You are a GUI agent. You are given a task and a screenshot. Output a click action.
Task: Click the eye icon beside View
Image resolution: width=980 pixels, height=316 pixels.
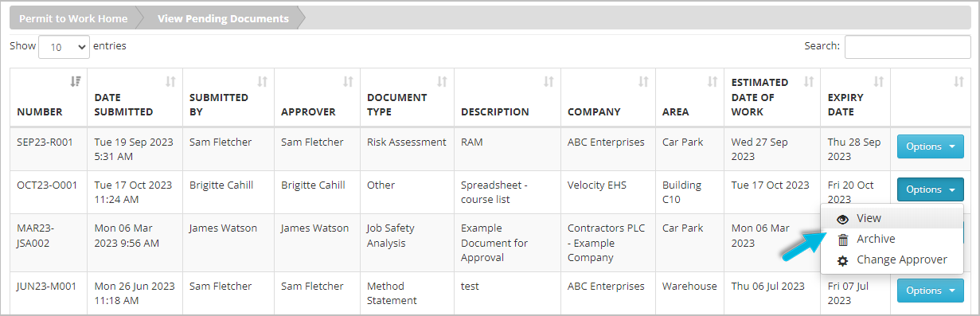tap(842, 218)
